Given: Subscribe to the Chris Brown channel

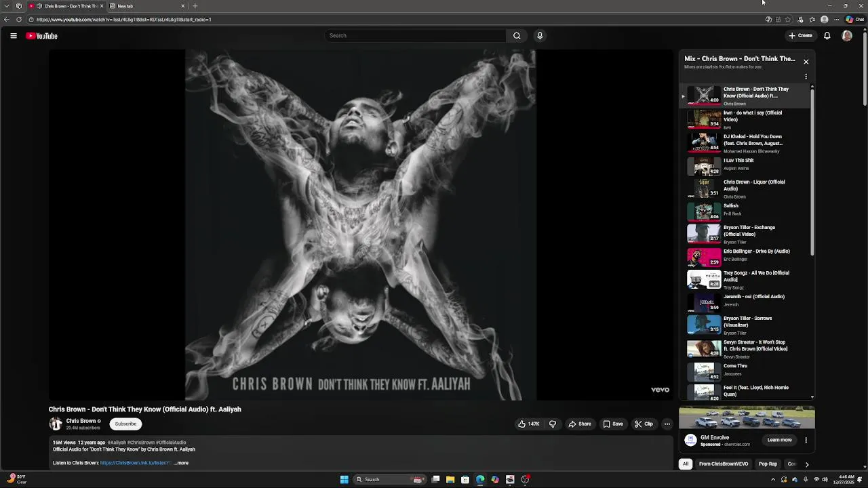Looking at the screenshot, I should point(125,424).
